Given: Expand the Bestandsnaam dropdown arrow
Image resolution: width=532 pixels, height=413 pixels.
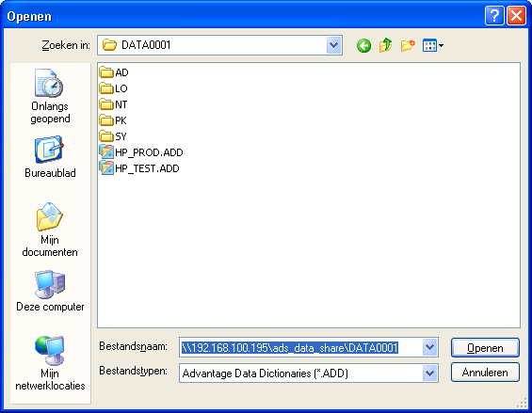Looking at the screenshot, I should pos(430,347).
